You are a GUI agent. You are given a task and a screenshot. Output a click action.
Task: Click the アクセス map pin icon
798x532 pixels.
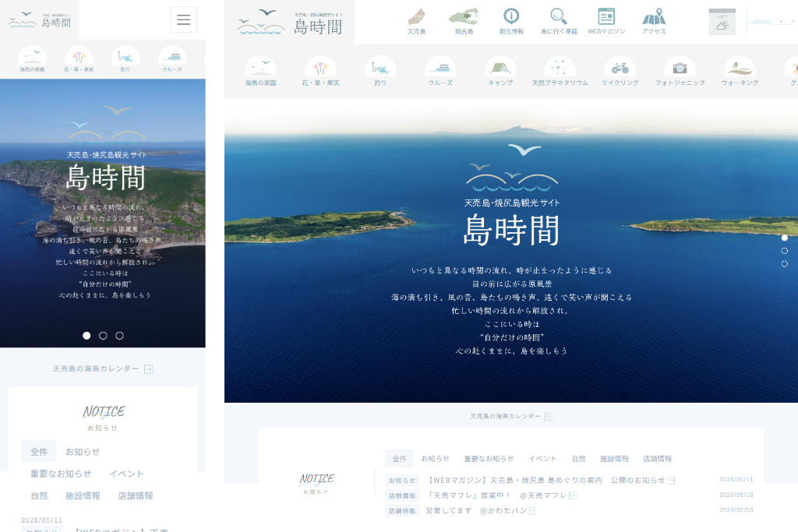tap(654, 21)
